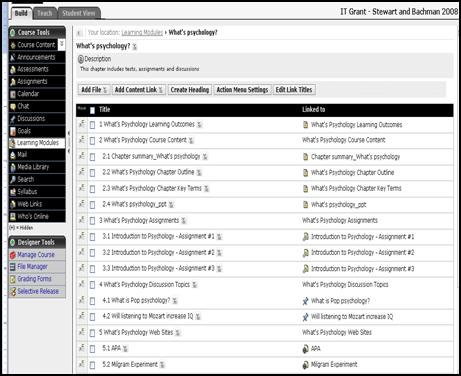The height and width of the screenshot is (376, 461).
Task: Open action menu for 5.1 APA
Action: pyautogui.click(x=125, y=349)
